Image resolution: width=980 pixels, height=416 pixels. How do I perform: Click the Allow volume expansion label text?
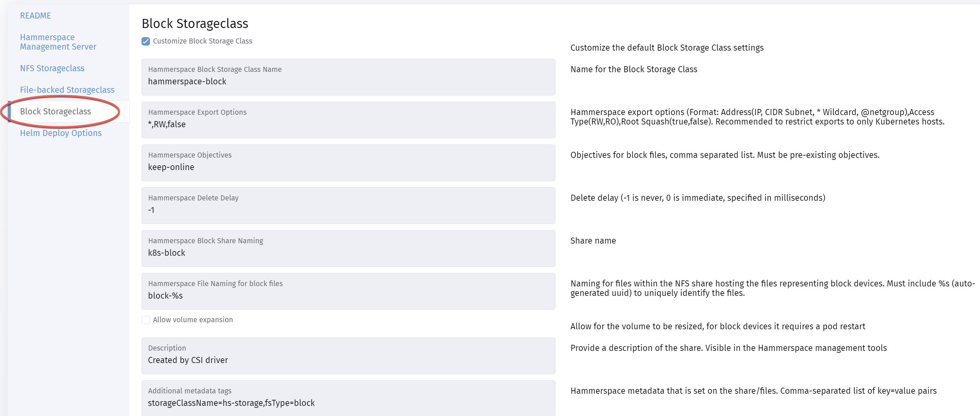click(193, 320)
